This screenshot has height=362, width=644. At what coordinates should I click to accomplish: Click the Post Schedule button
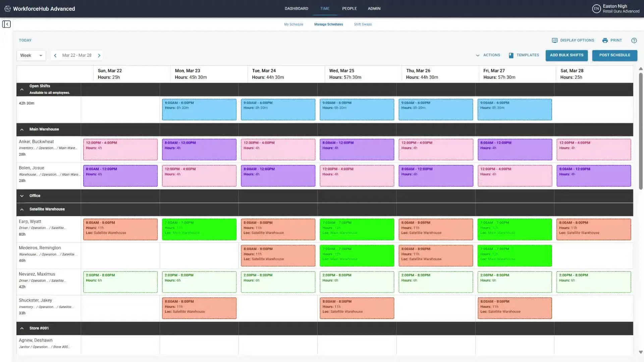614,55
